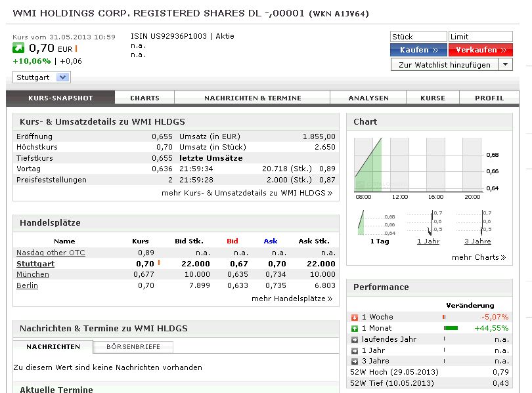This screenshot has width=532, height=393.
Task: Click the Umsatz value 1.855,00
Action: click(x=319, y=136)
